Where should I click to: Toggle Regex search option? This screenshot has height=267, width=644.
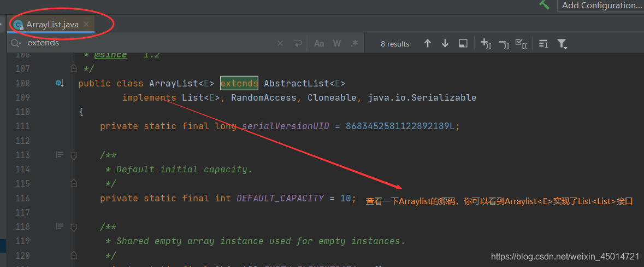(x=354, y=44)
